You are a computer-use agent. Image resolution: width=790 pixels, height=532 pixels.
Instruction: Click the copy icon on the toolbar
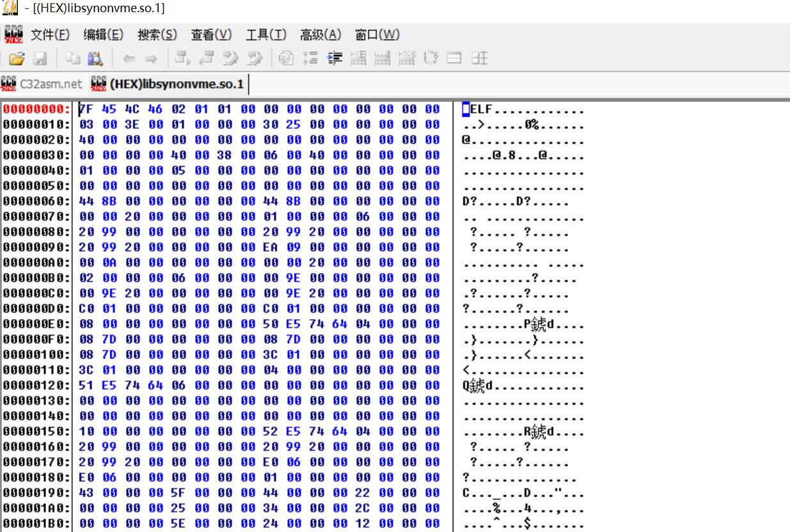pos(72,59)
